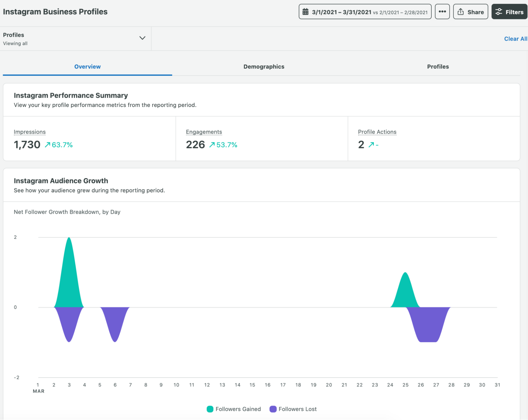Click the 226 engagements value

pyautogui.click(x=195, y=145)
